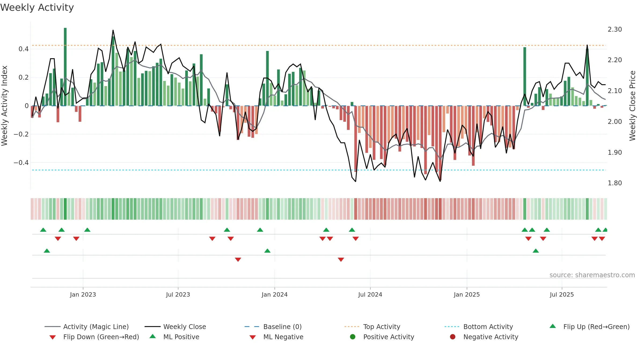
Task: Click the tall green bar just before Jan 2024
Action: tap(267, 78)
